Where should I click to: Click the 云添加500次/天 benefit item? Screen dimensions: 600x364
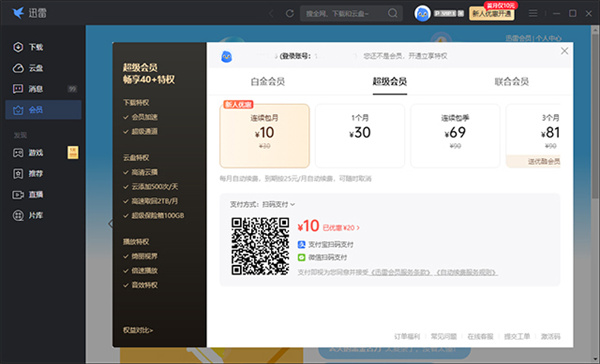[150, 187]
